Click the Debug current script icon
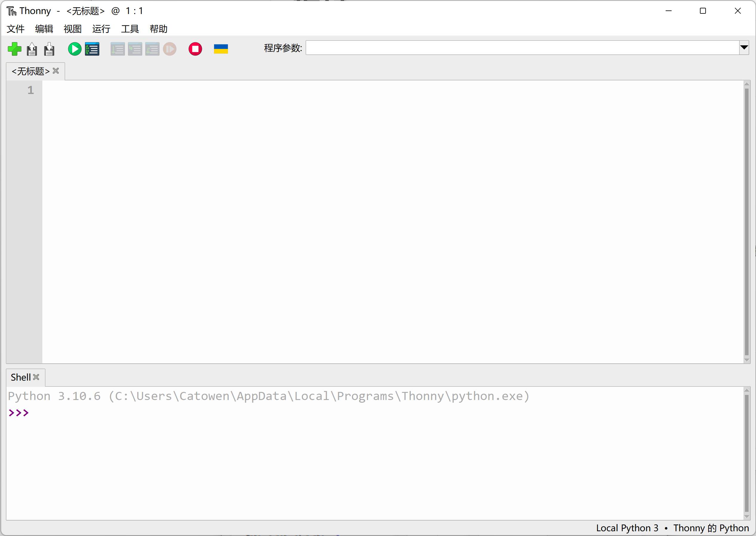 tap(92, 49)
